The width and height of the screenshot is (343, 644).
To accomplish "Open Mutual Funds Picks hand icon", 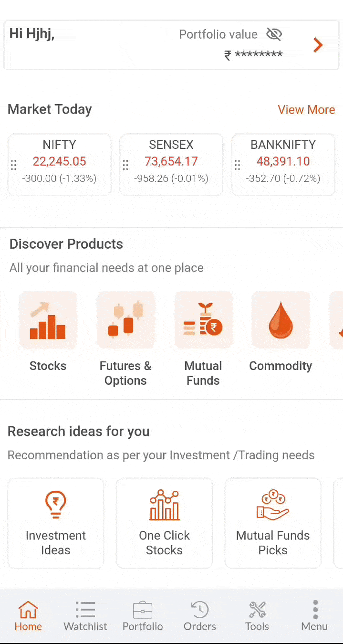I will click(x=273, y=505).
